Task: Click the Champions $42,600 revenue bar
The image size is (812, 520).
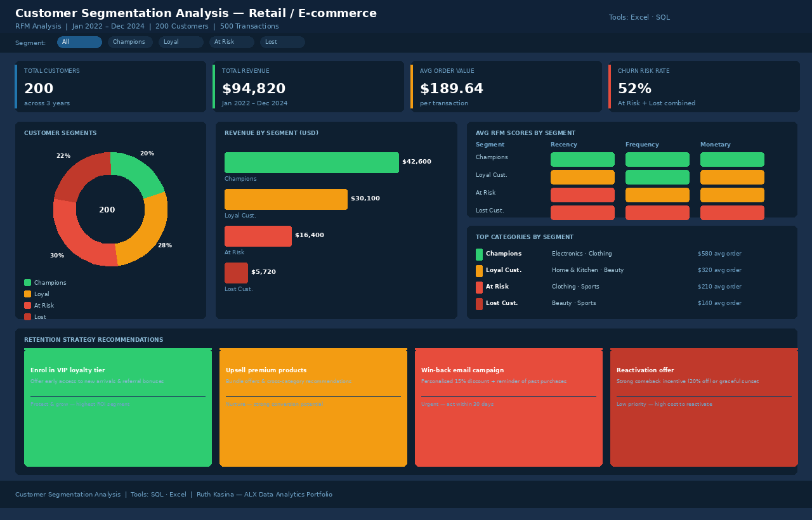Action: click(311, 162)
